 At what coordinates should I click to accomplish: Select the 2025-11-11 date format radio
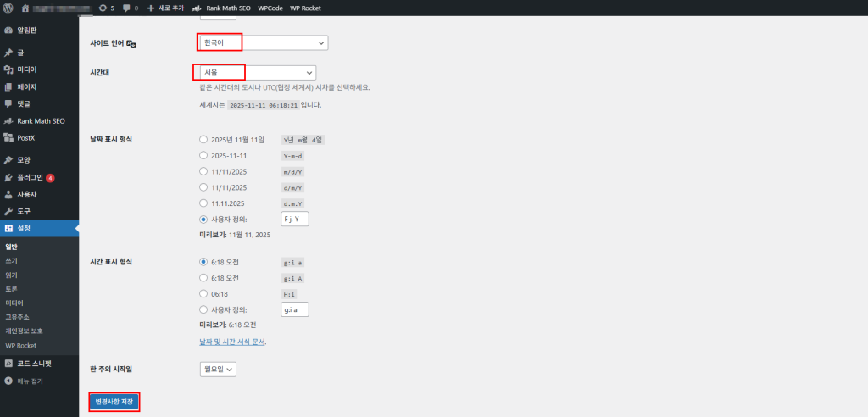203,156
